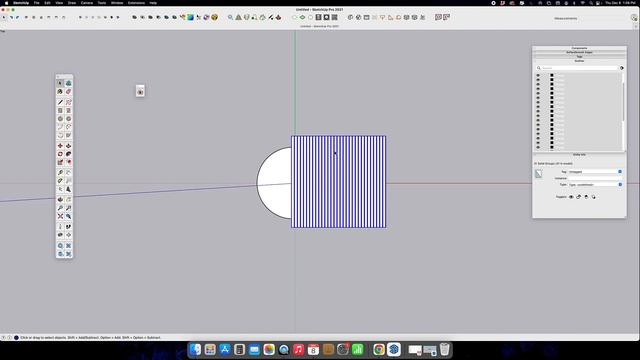Activate the Circle tool
This screenshot has width=640, height=360.
(x=60, y=119)
